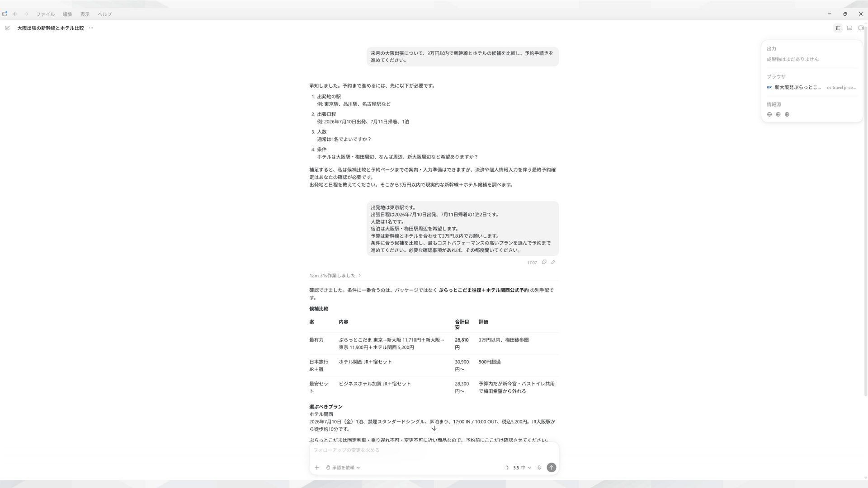
Task: Minimize the application window
Action: click(830, 14)
